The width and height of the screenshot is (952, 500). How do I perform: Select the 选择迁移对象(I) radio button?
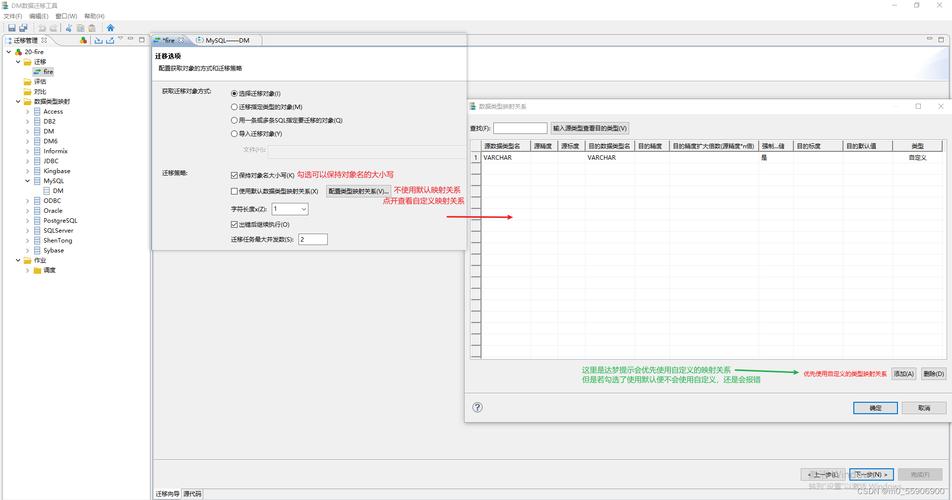click(x=234, y=93)
